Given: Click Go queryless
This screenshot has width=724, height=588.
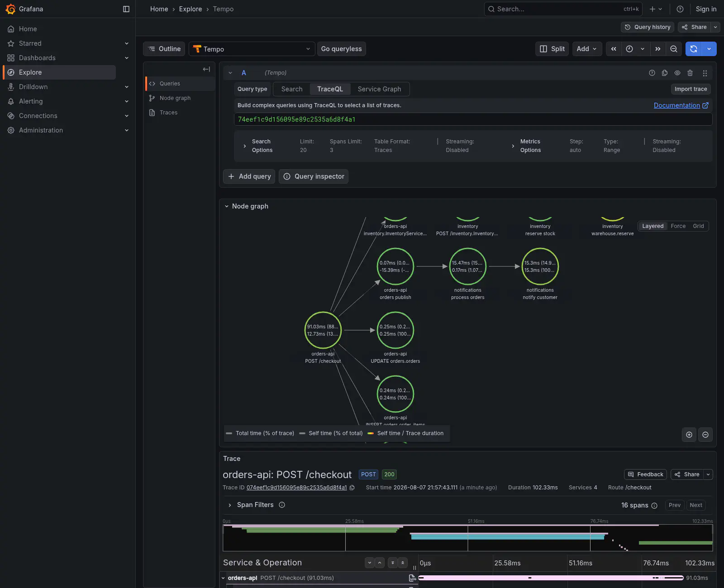Looking at the screenshot, I should click(x=341, y=49).
